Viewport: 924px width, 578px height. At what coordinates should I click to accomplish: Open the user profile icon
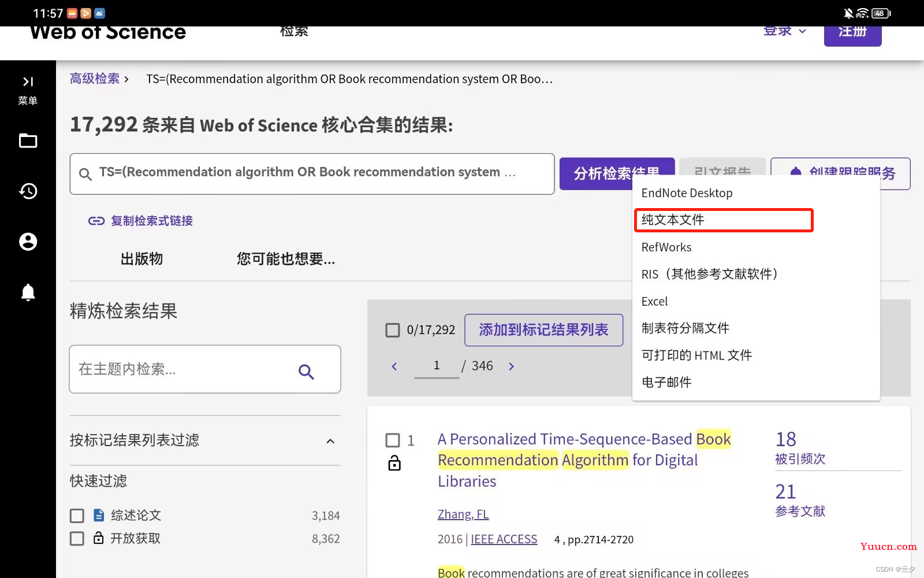(x=28, y=242)
